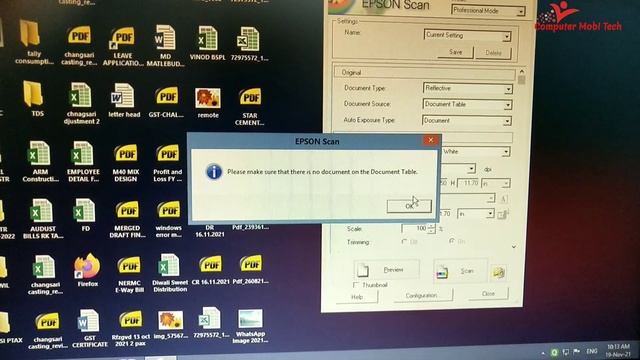Open the remote image icon
640x360 pixels.
tap(208, 103)
